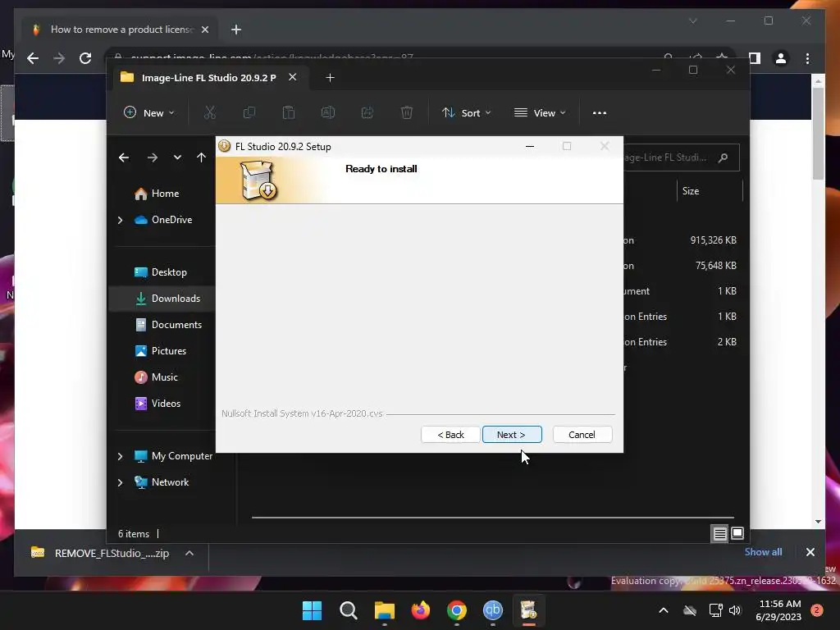This screenshot has height=630, width=840.
Task: Expand the OneDrive tree node
Action: pyautogui.click(x=120, y=220)
